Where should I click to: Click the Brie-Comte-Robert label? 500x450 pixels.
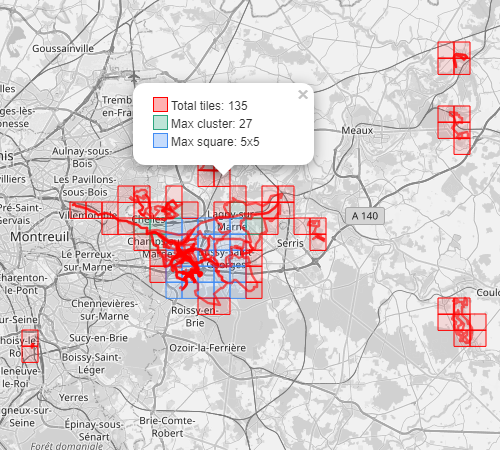tap(167, 427)
